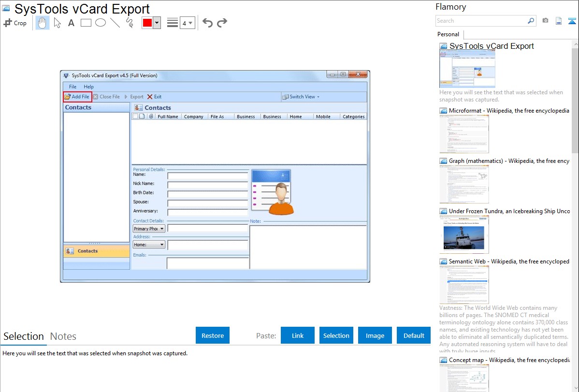Click the Note text area
Image resolution: width=579 pixels, height=392 pixels.
click(308, 247)
